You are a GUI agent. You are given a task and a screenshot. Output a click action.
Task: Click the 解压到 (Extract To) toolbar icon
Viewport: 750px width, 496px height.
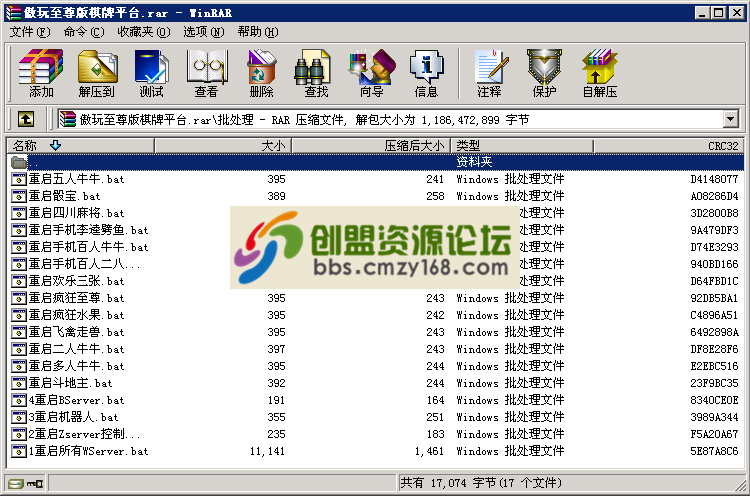[97, 73]
